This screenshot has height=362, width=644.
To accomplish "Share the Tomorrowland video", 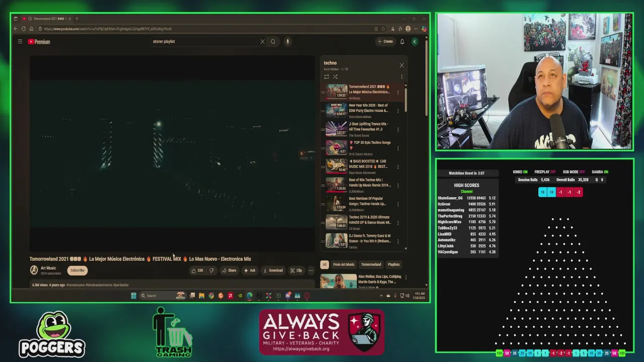I will (x=229, y=270).
